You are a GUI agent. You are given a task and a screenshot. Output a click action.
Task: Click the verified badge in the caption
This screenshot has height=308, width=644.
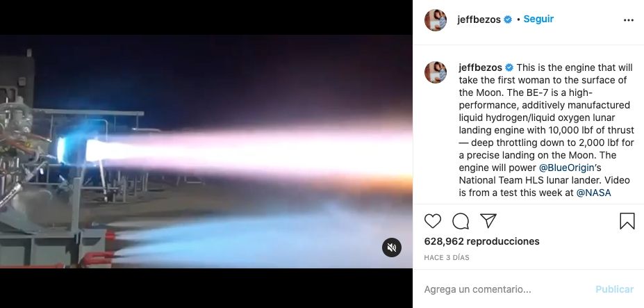pos(509,67)
